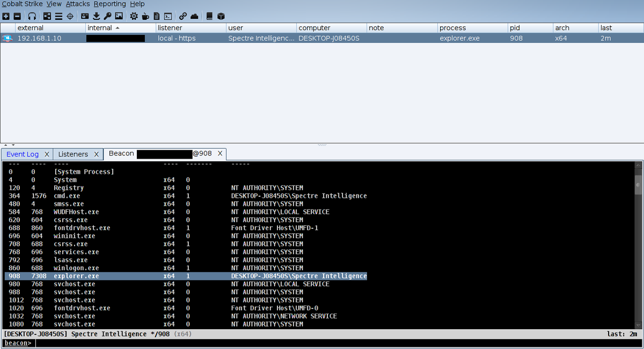Click the highlighted explorer.exe process line

pyautogui.click(x=187, y=276)
